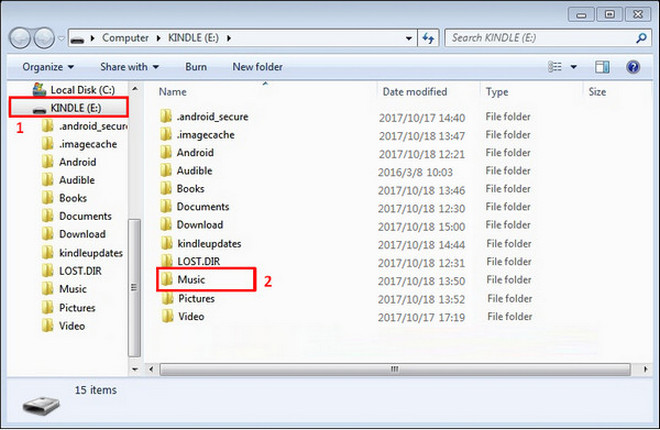Click the Search KINDLE (E:) field
This screenshot has height=430, width=660.
pyautogui.click(x=548, y=38)
